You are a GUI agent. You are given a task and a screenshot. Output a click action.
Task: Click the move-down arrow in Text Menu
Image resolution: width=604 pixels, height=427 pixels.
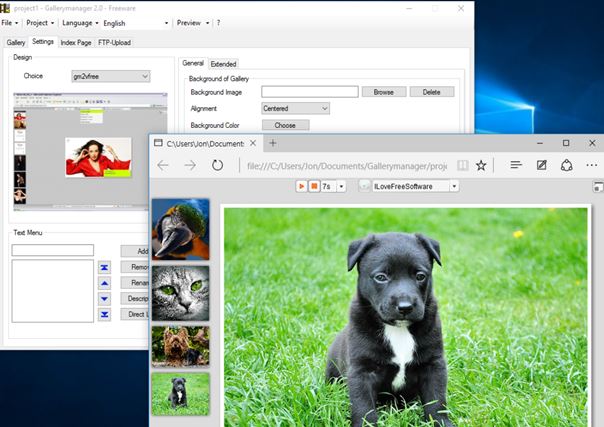click(104, 299)
